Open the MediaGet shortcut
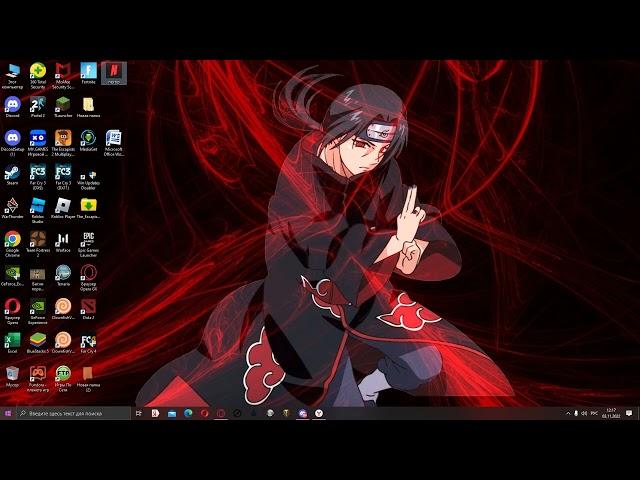 pyautogui.click(x=88, y=141)
